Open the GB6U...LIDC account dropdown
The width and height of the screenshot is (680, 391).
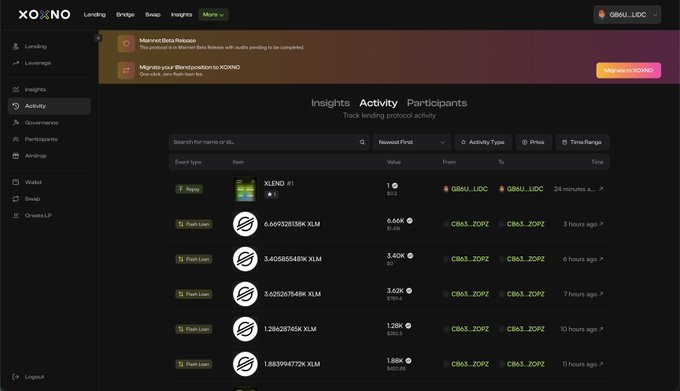point(627,14)
